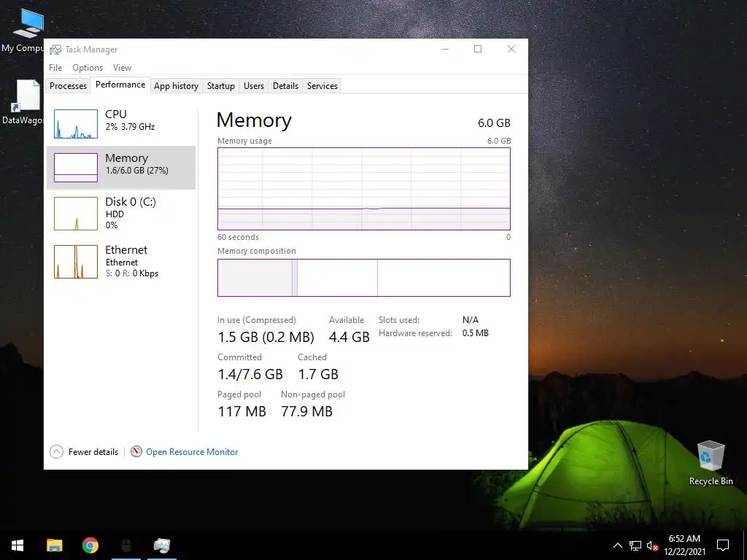Launch Google Chrome from the taskbar
The image size is (747, 560).
90,545
